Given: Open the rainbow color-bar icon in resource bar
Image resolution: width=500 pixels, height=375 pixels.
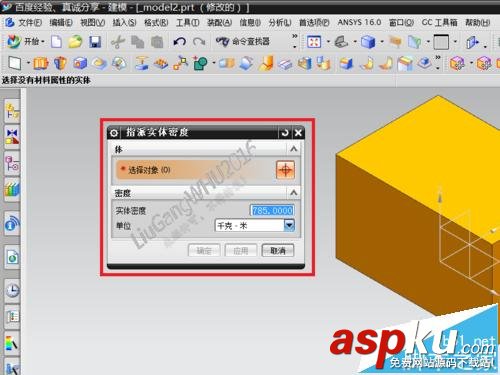Looking at the screenshot, I should click(12, 343).
